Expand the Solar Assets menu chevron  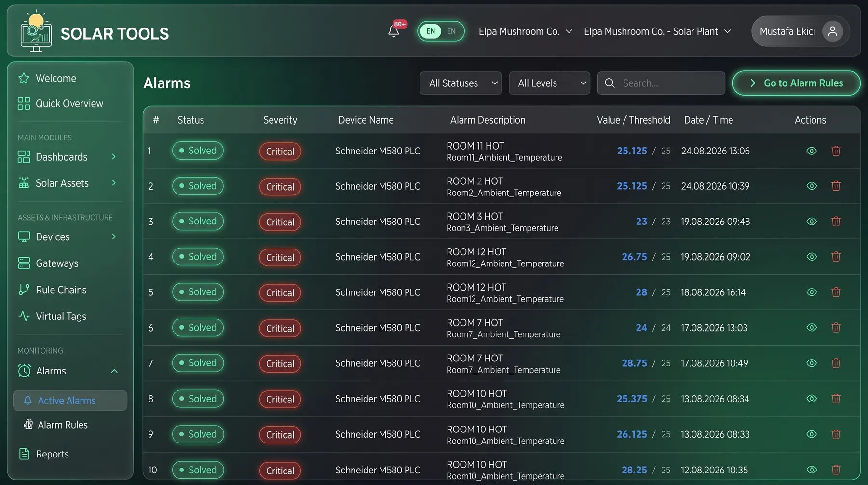pyautogui.click(x=114, y=183)
